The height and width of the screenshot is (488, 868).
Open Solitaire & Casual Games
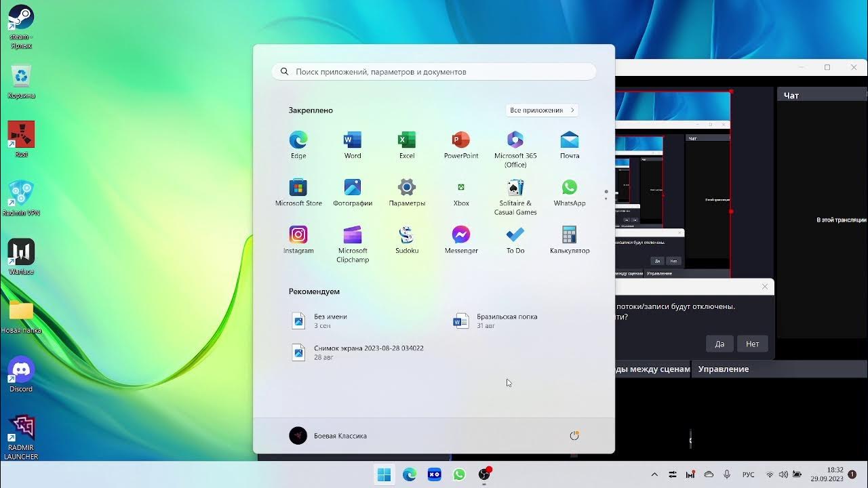(x=515, y=197)
